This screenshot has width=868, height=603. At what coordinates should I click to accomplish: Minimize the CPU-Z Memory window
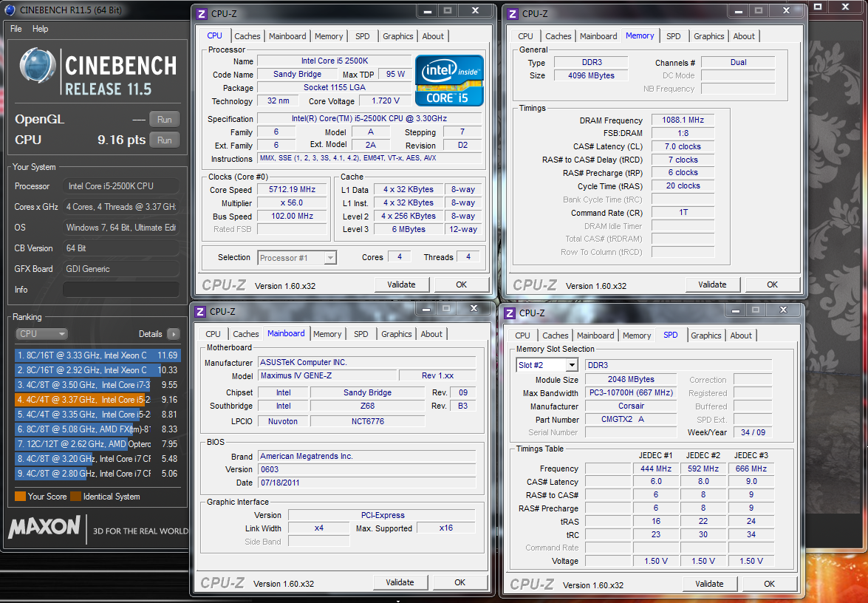click(739, 11)
